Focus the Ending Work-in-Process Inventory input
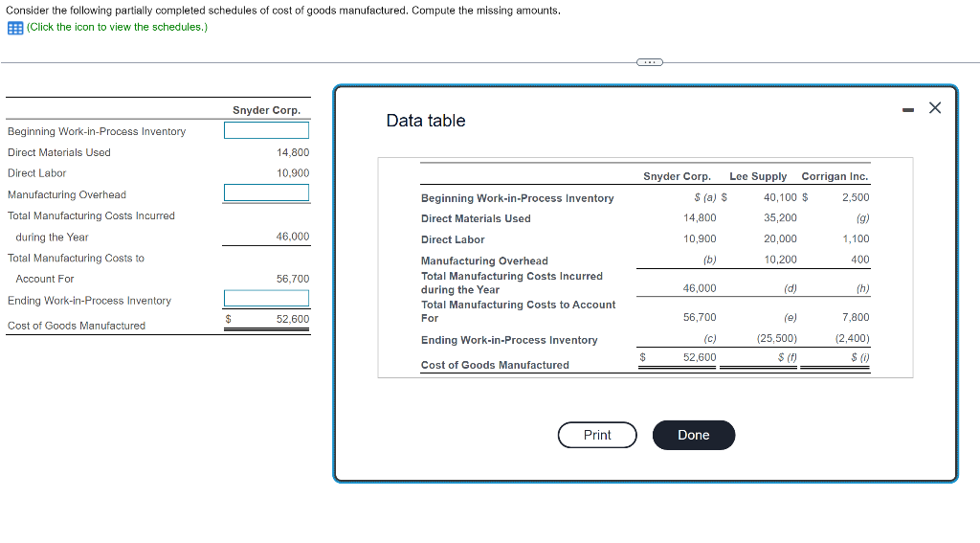980x543 pixels. pos(266,299)
